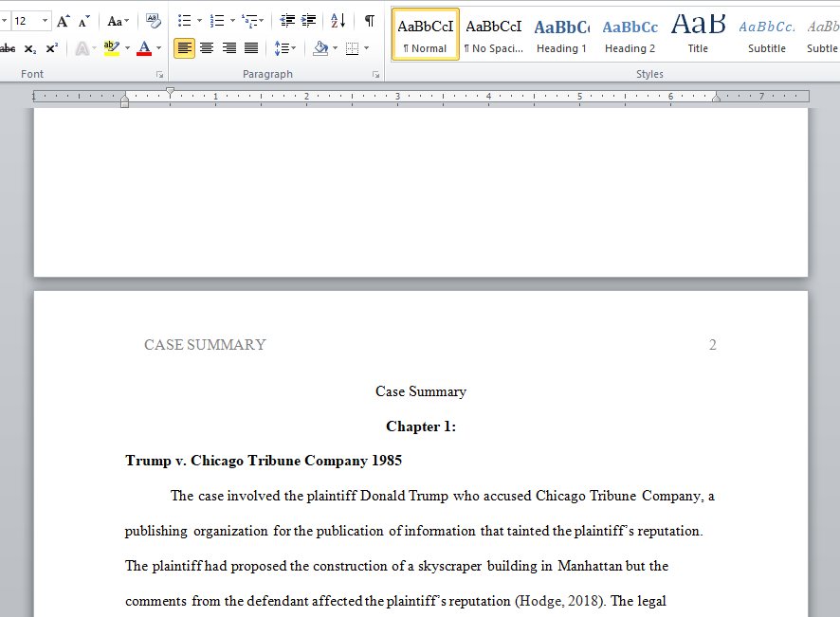Screen dimensions: 840x617
Task: Apply the Text Effects button
Action: point(82,48)
